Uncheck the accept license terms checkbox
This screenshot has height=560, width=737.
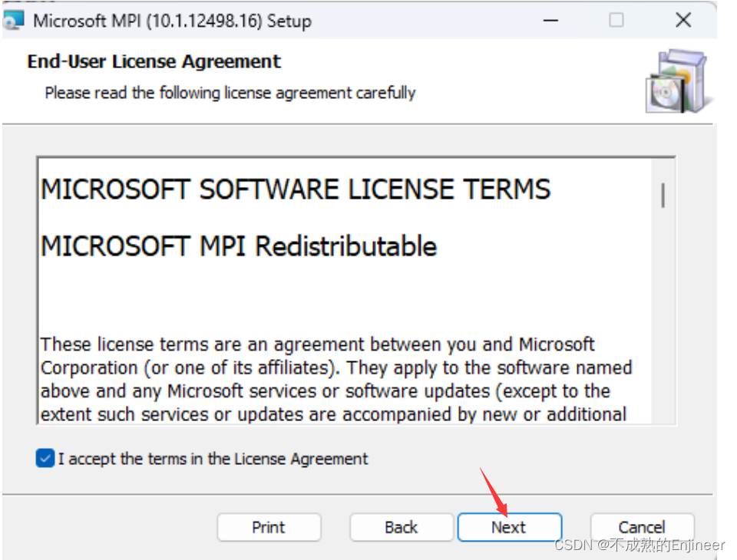point(45,458)
